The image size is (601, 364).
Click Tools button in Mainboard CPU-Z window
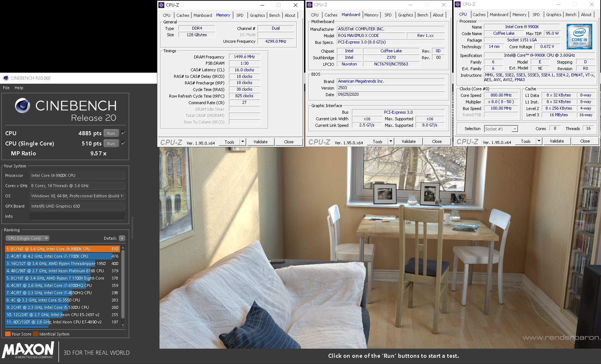tap(377, 141)
